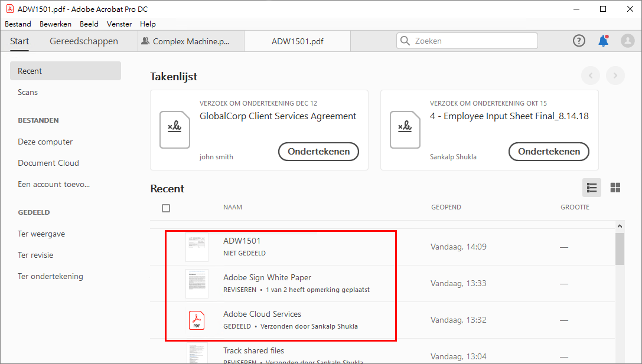Maximize the Acrobat window

click(x=602, y=9)
